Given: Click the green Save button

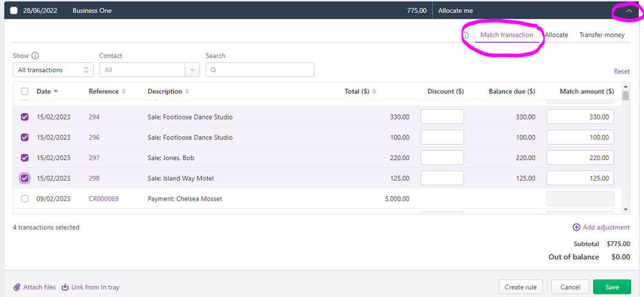Looking at the screenshot, I should point(612,287).
